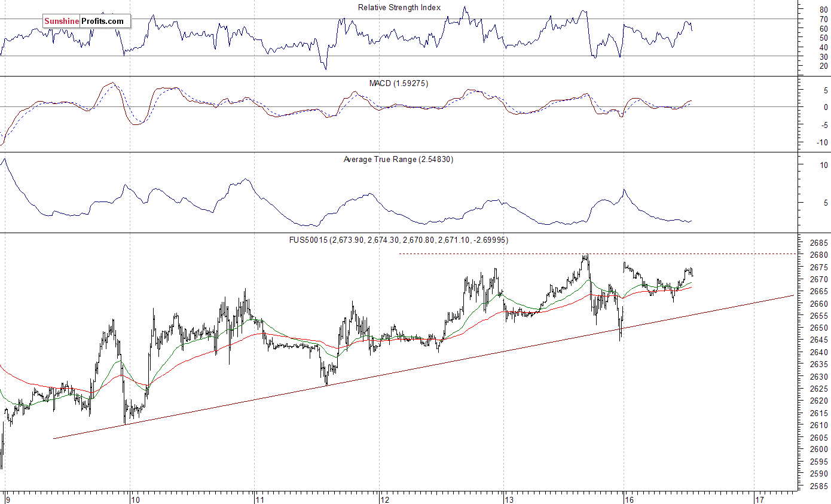Viewport: 831px width, 504px height.
Task: Click the 2585 price axis label
Action: pos(820,487)
